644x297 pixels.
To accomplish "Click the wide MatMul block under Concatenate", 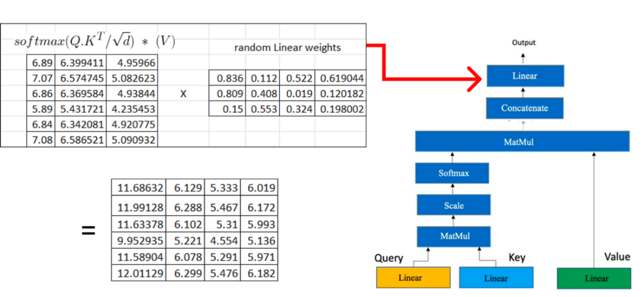I will click(x=522, y=141).
